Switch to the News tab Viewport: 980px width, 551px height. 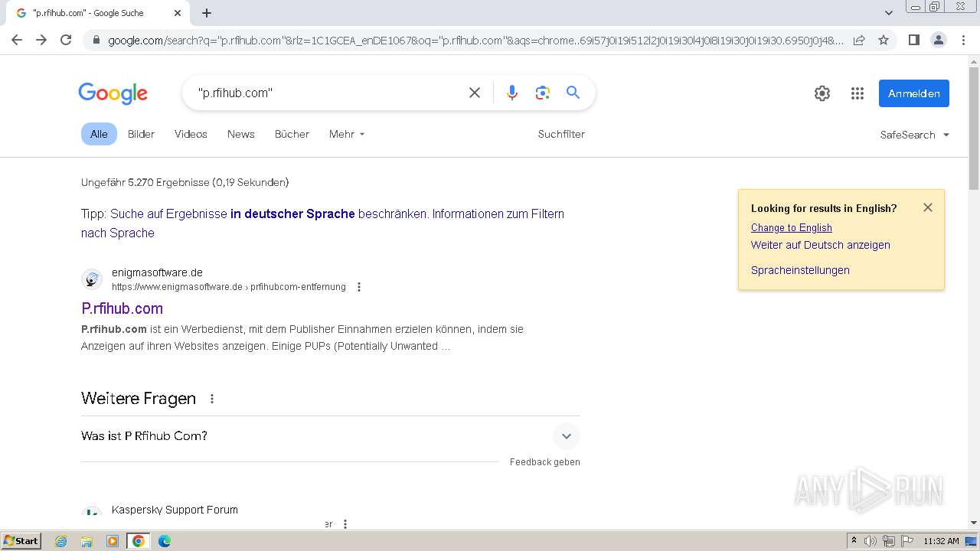tap(240, 134)
